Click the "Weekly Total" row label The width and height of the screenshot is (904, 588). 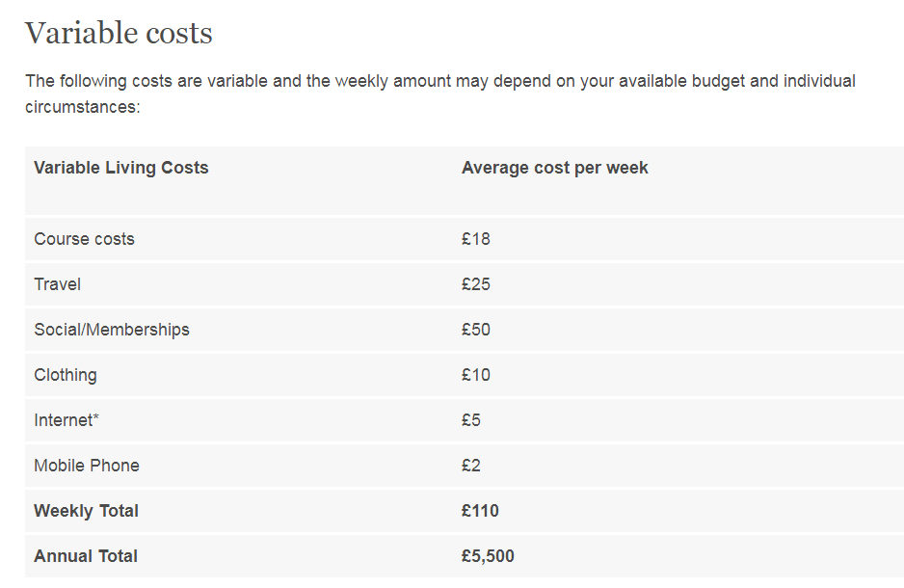(x=86, y=511)
